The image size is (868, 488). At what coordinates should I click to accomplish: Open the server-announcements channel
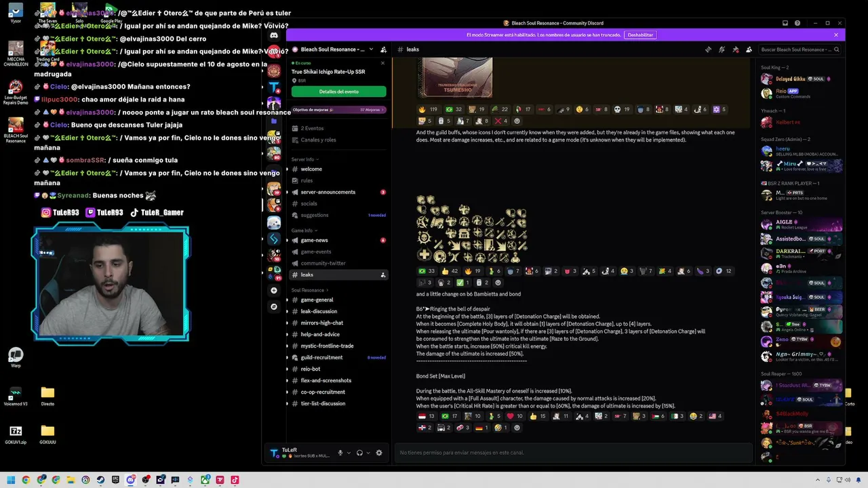pos(338,192)
